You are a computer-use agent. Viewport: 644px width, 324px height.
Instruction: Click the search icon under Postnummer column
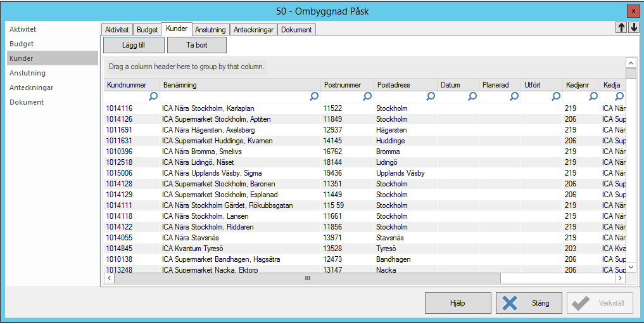coord(367,96)
